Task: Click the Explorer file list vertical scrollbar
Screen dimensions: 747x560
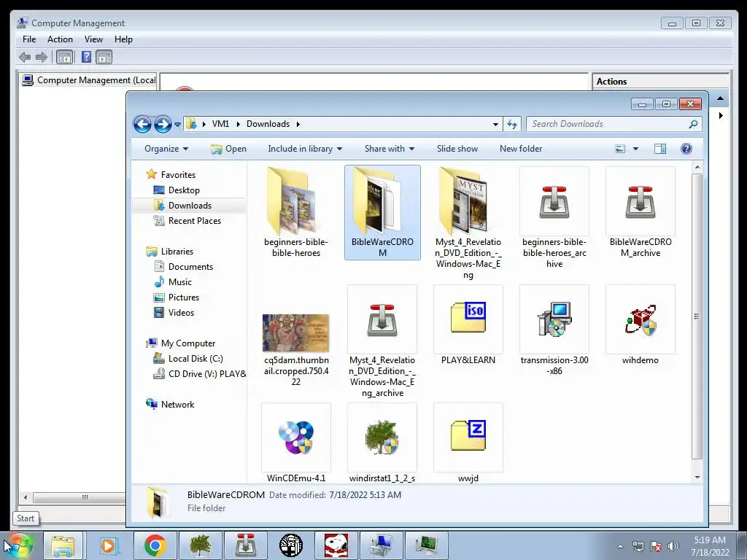Action: 697,316
